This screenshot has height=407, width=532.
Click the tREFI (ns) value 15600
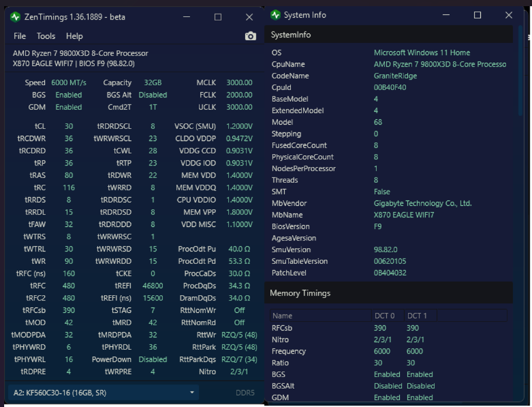pyautogui.click(x=153, y=298)
